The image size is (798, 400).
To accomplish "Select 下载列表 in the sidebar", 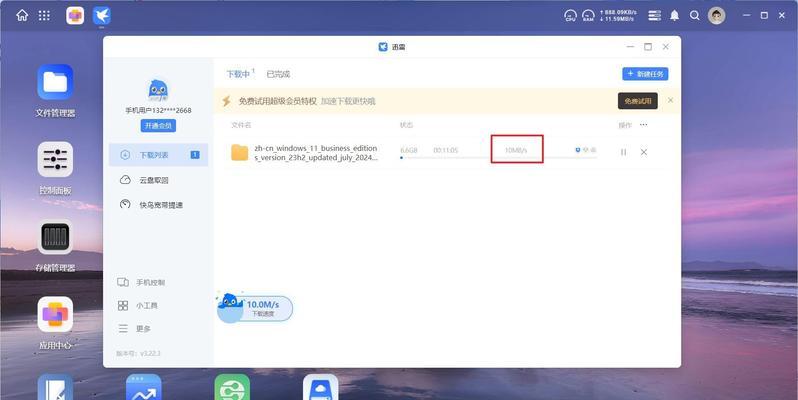I will click(x=158, y=155).
